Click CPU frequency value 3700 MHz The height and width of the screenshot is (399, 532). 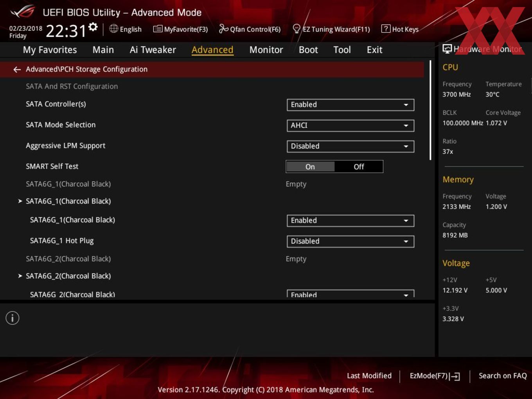point(457,94)
